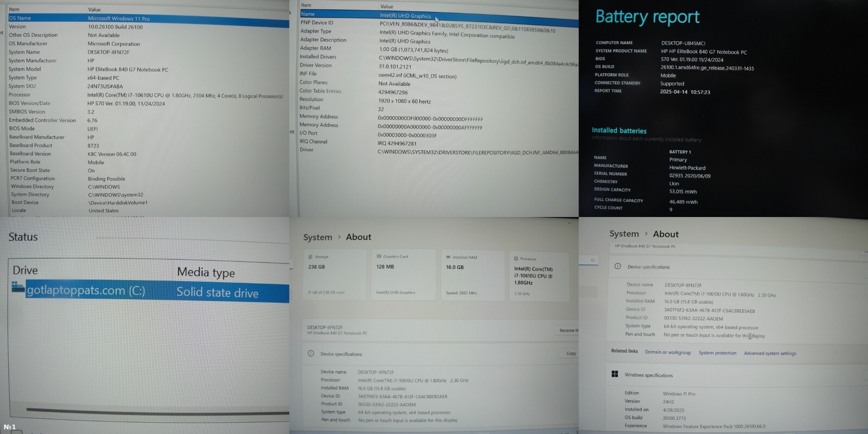868x434 pixels.
Task: Click the Installed batteries heading
Action: point(619,130)
